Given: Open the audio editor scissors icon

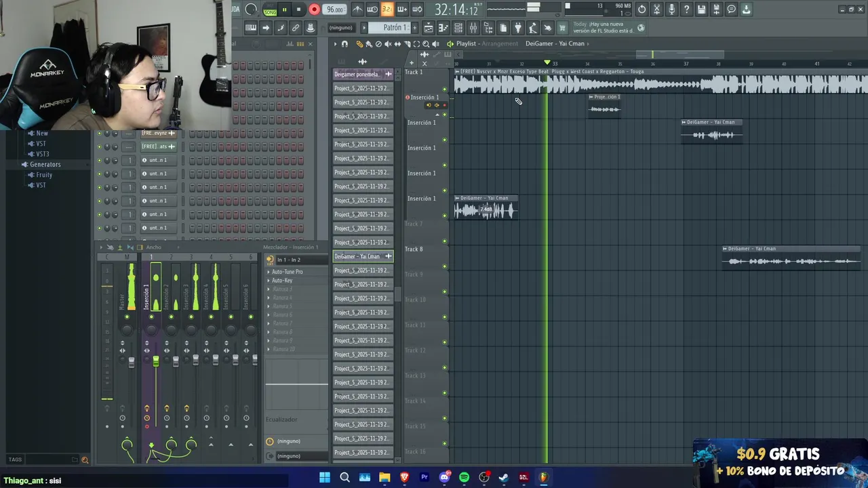Looking at the screenshot, I should 656,9.
